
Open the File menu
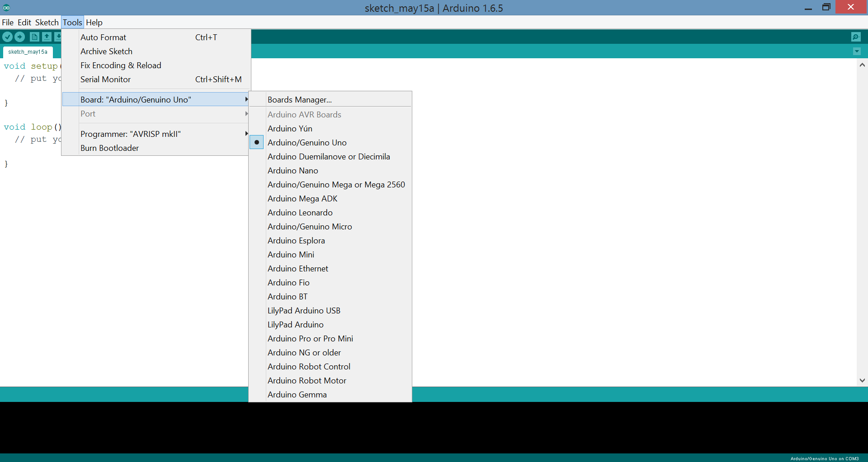8,23
